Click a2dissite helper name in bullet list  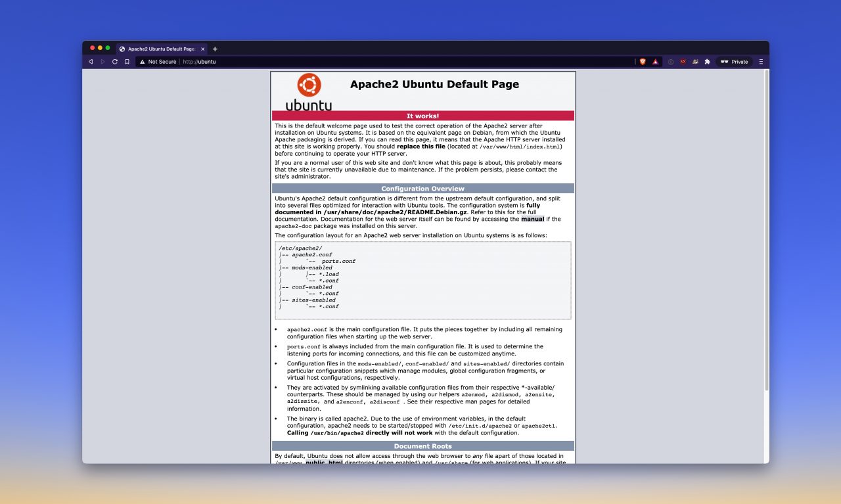coord(303,401)
